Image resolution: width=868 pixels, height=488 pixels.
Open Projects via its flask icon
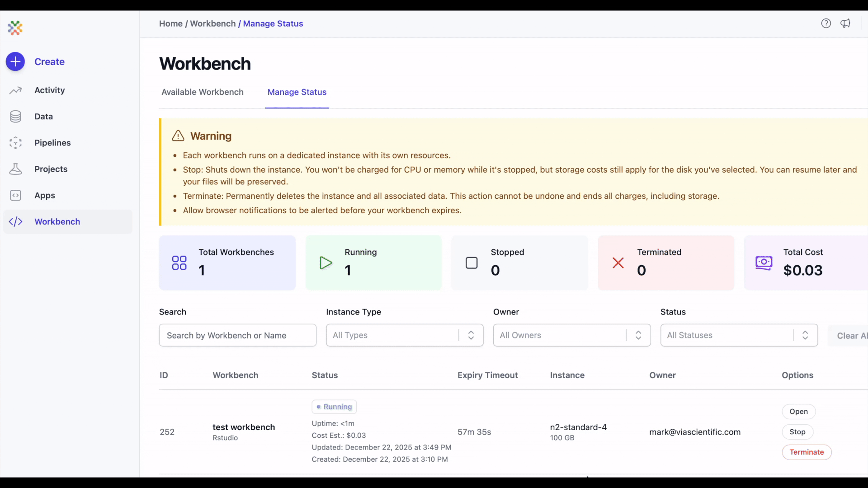pyautogui.click(x=15, y=169)
